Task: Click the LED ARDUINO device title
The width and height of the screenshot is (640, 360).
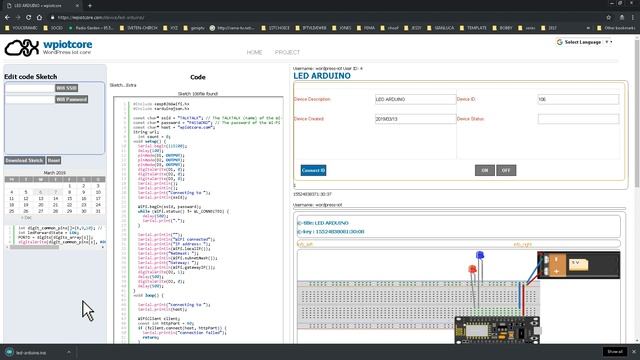Action: click(x=322, y=76)
